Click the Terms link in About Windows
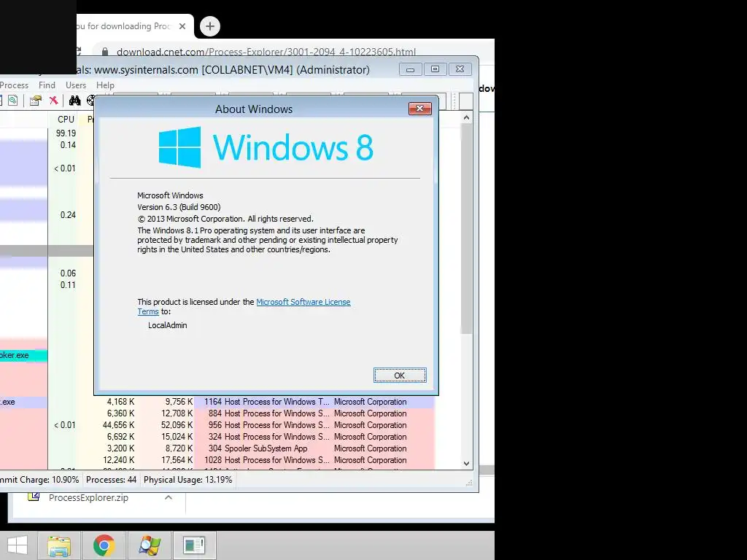The width and height of the screenshot is (747, 560). coord(148,311)
